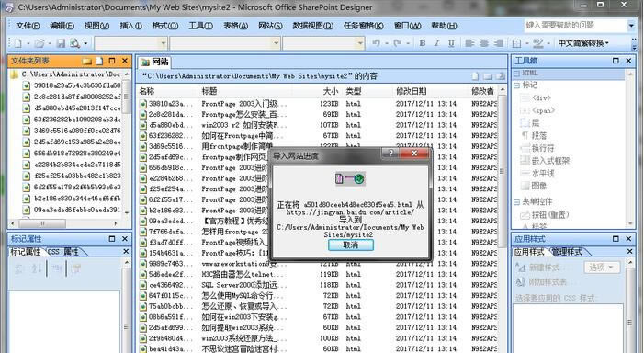The image size is (644, 353).
Task: Click 取消 button in import dialog
Action: point(350,245)
